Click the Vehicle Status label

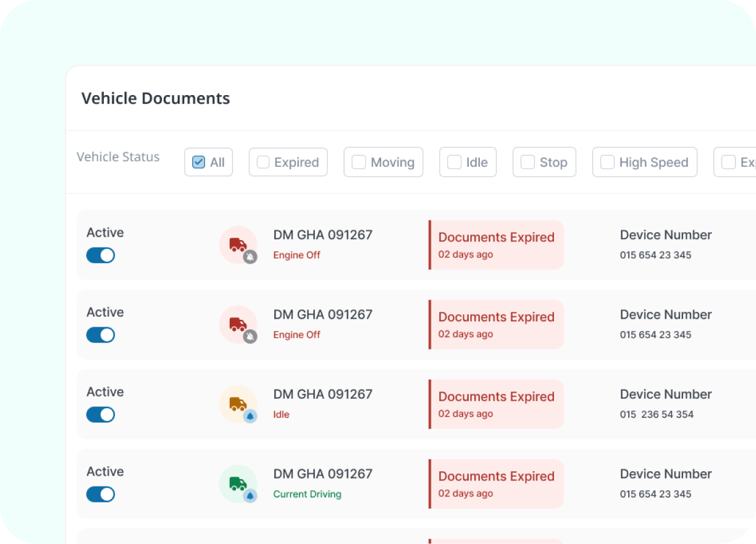(x=118, y=157)
